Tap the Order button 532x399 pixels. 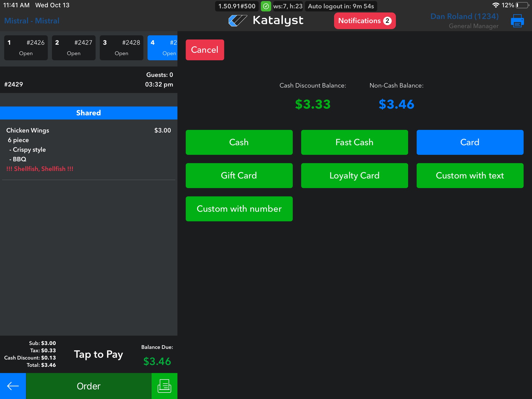coord(89,386)
